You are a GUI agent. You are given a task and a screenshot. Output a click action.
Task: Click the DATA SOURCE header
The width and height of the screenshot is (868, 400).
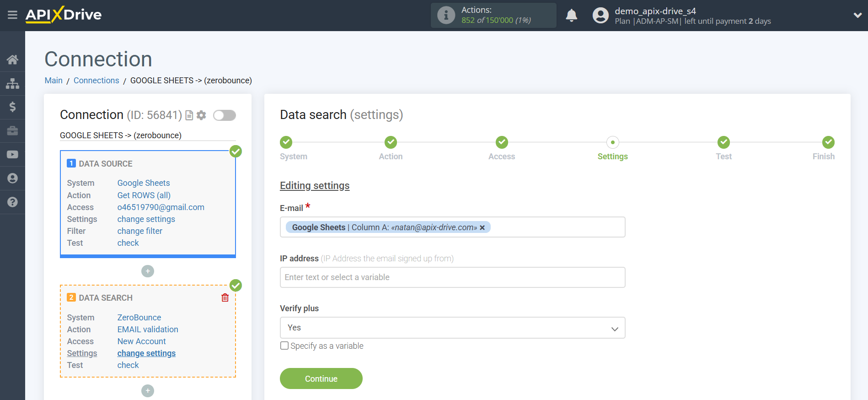106,164
